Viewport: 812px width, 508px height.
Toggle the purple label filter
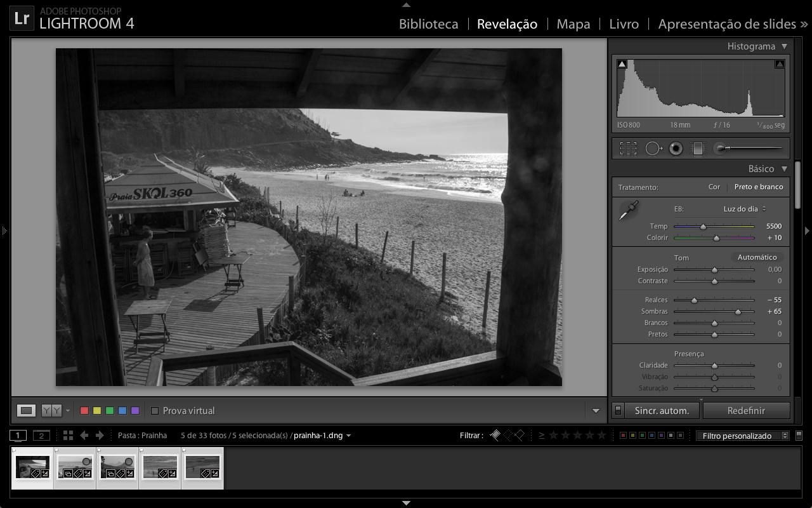point(662,436)
